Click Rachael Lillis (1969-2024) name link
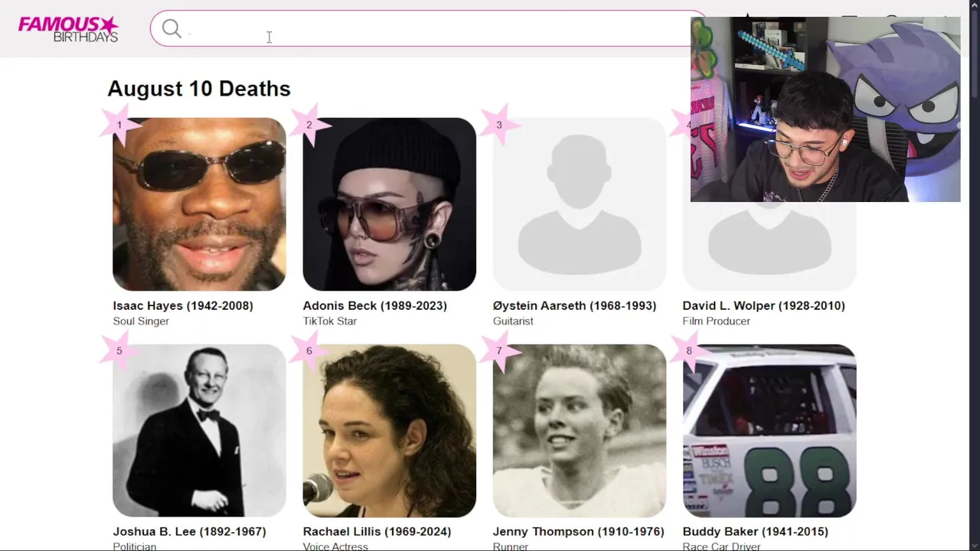980x551 pixels. coord(377,531)
